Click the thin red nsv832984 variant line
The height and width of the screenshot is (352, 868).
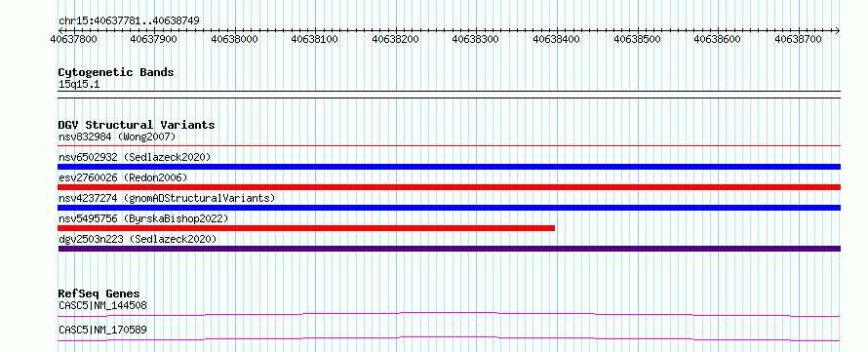[449, 146]
